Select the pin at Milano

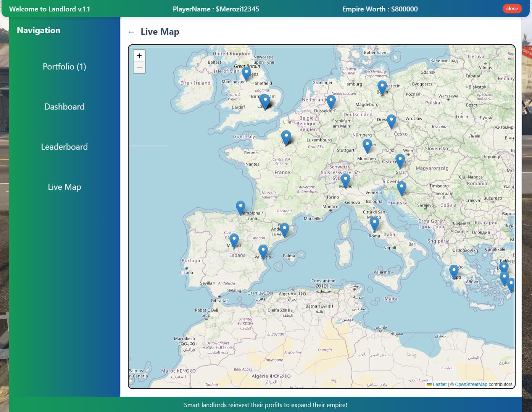[345, 180]
